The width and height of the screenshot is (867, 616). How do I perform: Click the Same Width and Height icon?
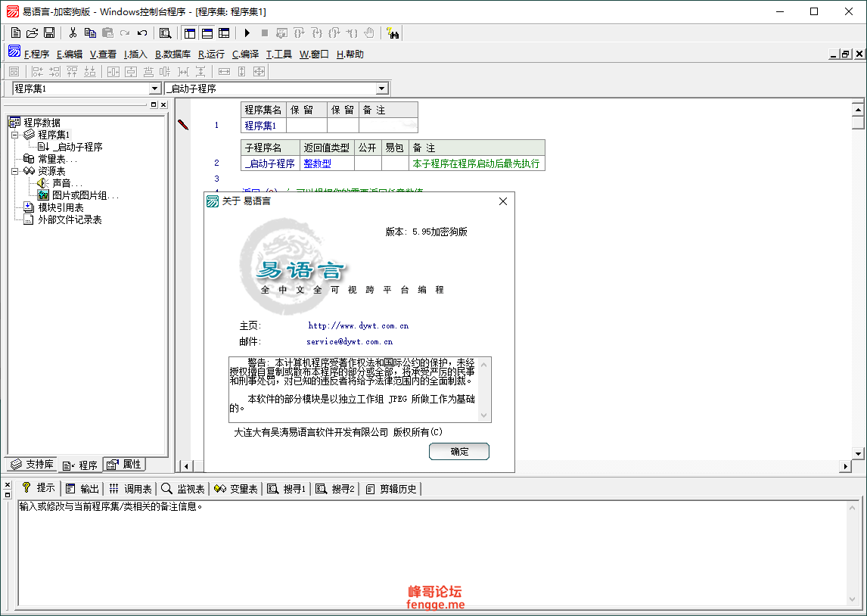(259, 71)
